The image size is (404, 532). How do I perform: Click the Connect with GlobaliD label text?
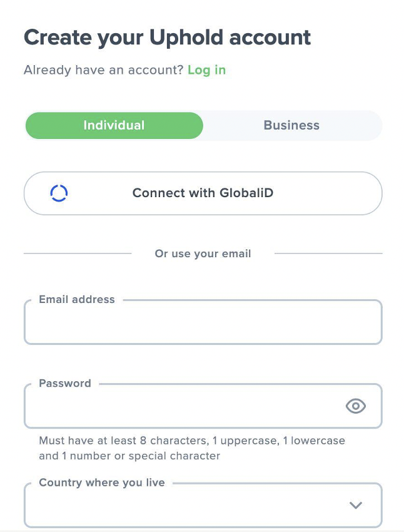point(203,193)
